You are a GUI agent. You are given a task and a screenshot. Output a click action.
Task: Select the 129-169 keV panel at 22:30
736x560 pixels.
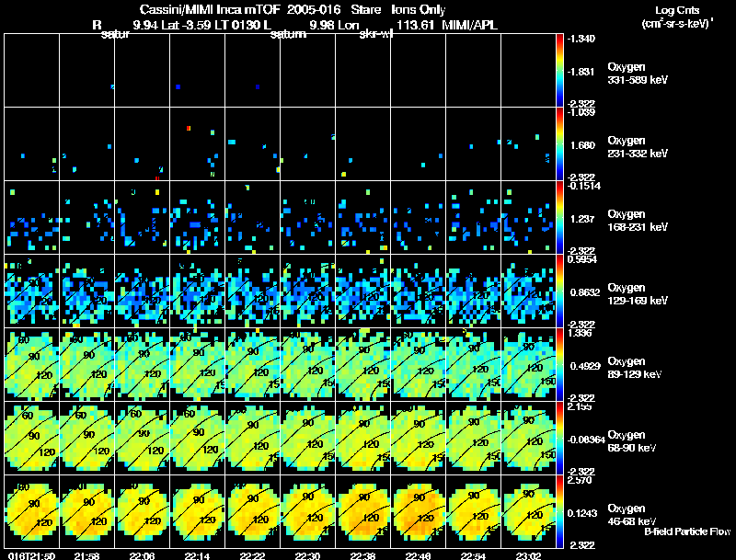(308, 291)
